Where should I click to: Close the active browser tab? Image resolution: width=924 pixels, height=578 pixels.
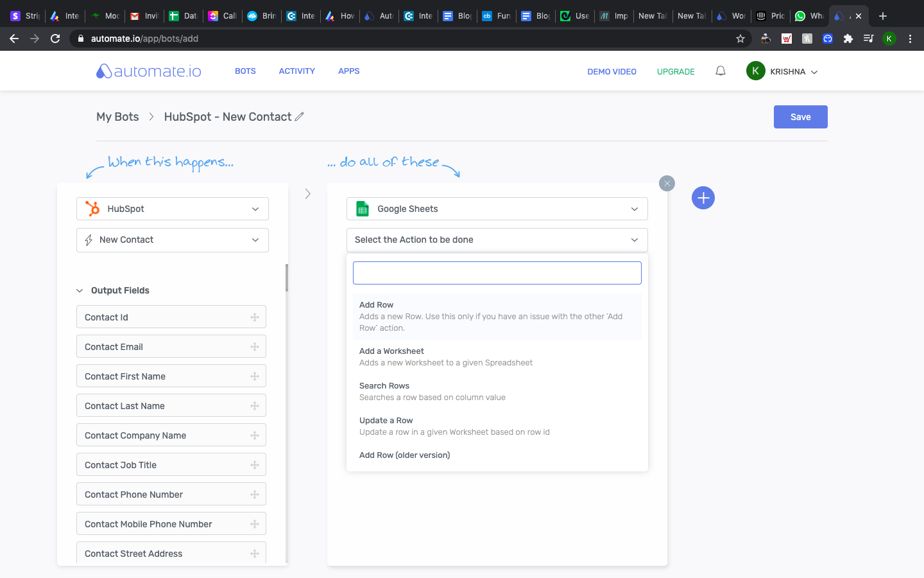coord(859,16)
